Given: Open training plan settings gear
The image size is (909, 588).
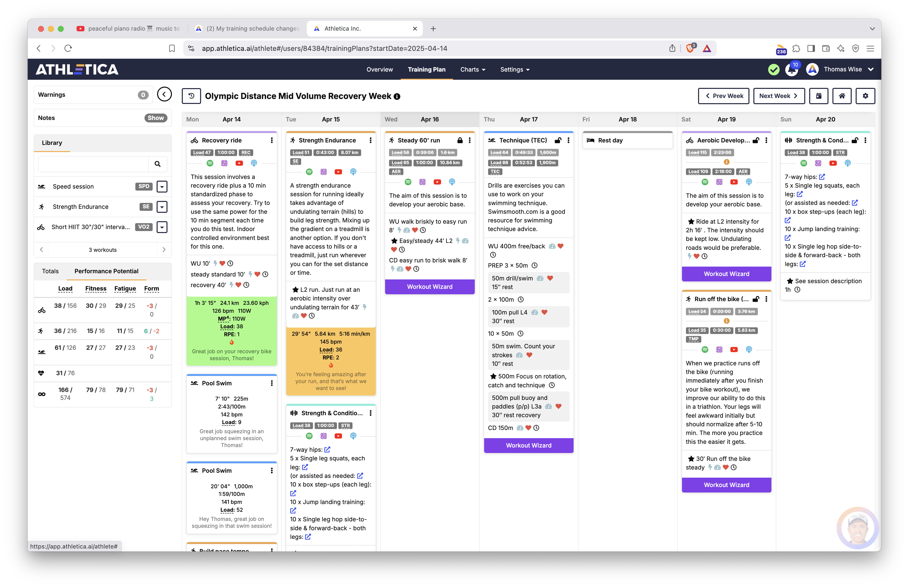Looking at the screenshot, I should coord(866,96).
